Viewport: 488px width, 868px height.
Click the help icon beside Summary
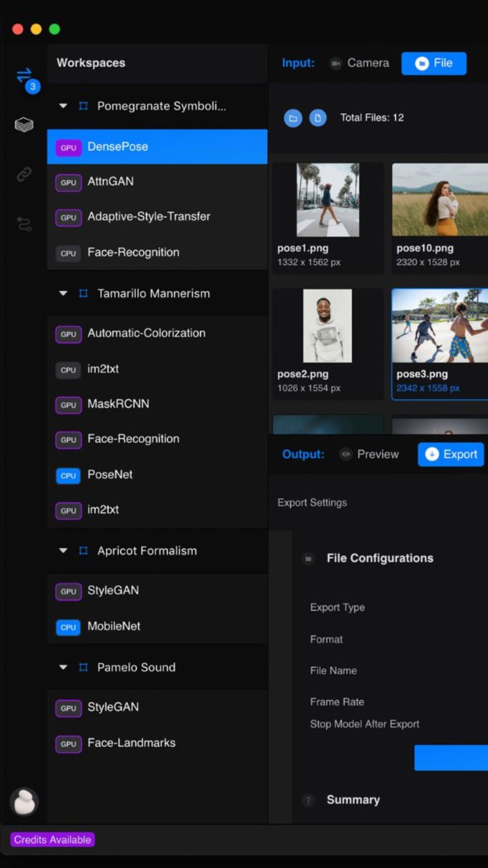[308, 801]
